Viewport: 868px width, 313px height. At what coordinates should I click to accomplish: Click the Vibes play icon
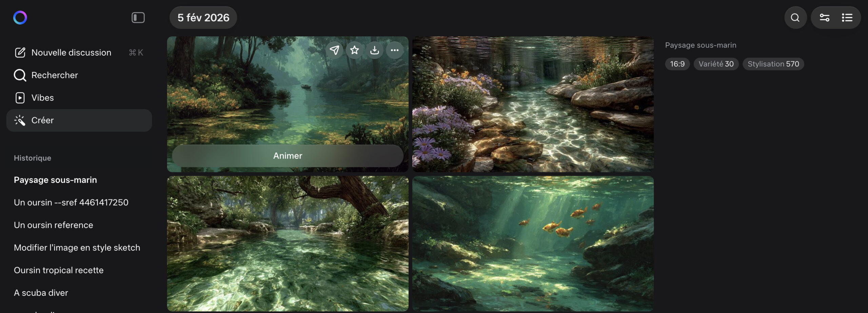pyautogui.click(x=20, y=98)
